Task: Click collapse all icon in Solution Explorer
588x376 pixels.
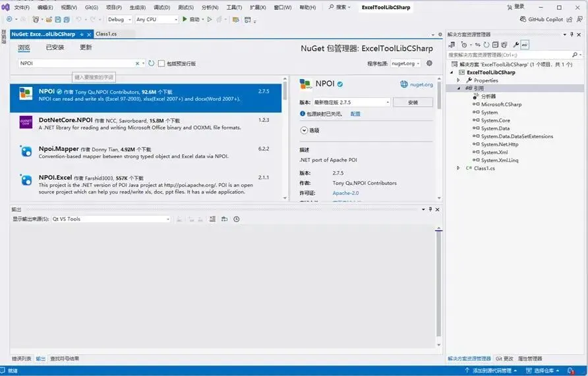Action: pyautogui.click(x=495, y=45)
